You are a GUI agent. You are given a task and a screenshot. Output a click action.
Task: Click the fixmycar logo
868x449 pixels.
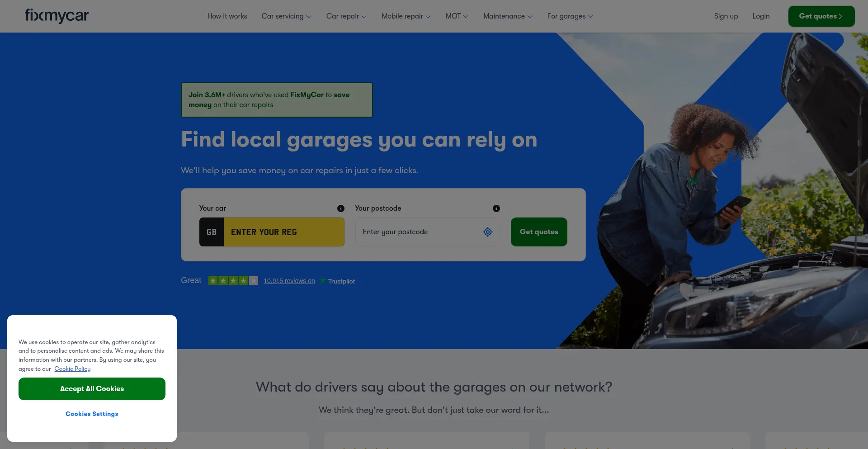point(57,16)
